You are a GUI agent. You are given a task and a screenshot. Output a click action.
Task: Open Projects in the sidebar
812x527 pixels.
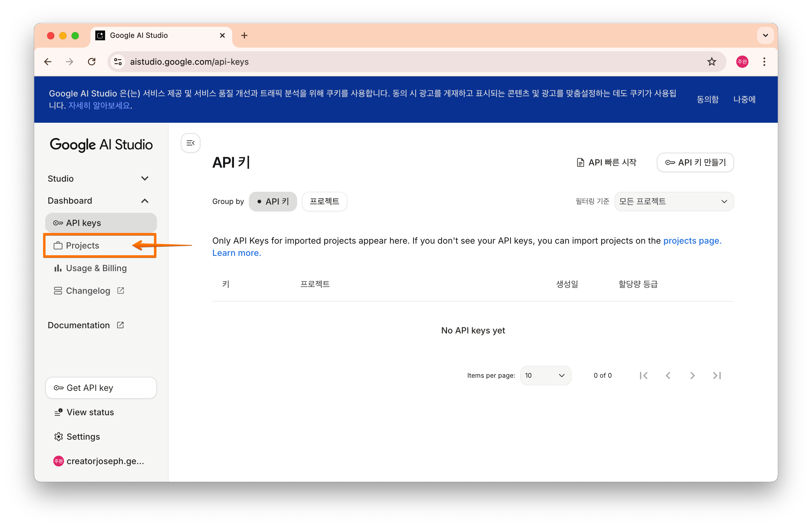pos(82,245)
